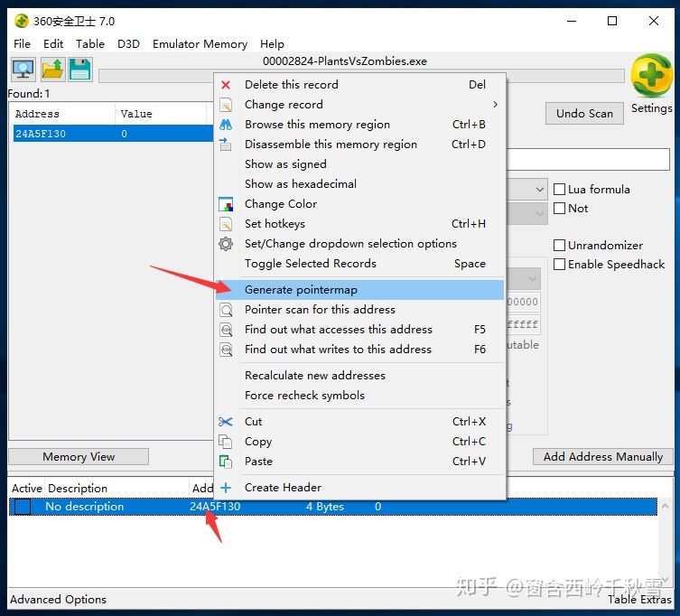Click red X Delete this record icon

[x=226, y=85]
